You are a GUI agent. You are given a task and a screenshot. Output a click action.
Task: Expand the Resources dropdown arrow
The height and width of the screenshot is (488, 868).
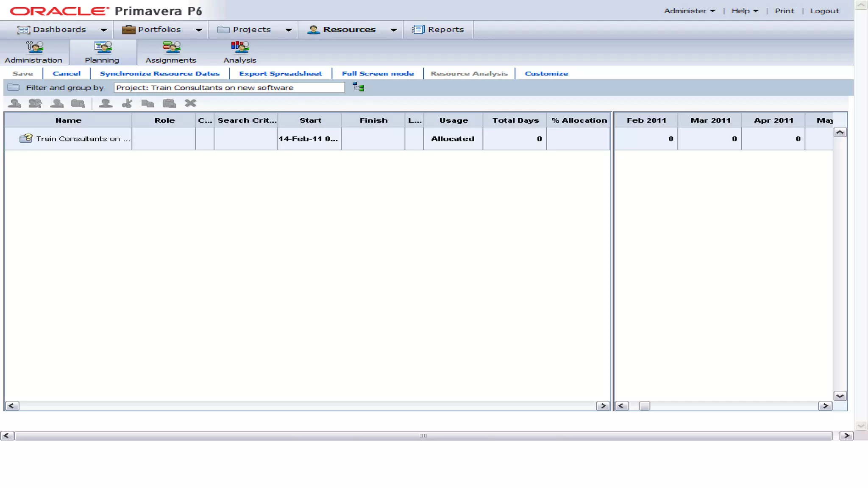[x=393, y=30]
